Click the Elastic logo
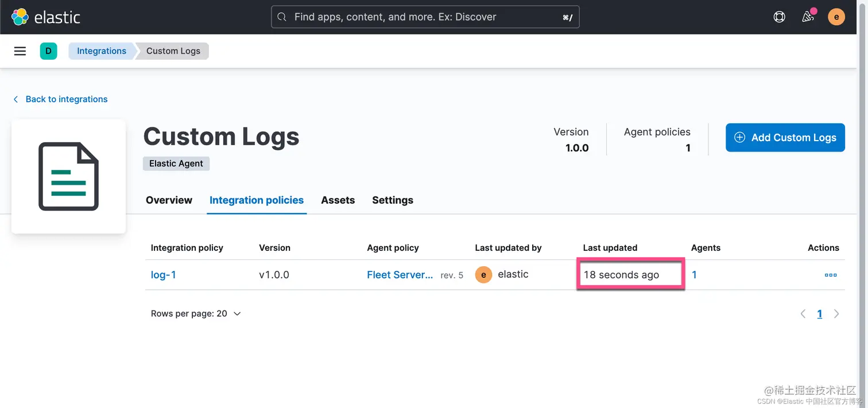This screenshot has width=868, height=408. pos(46,17)
